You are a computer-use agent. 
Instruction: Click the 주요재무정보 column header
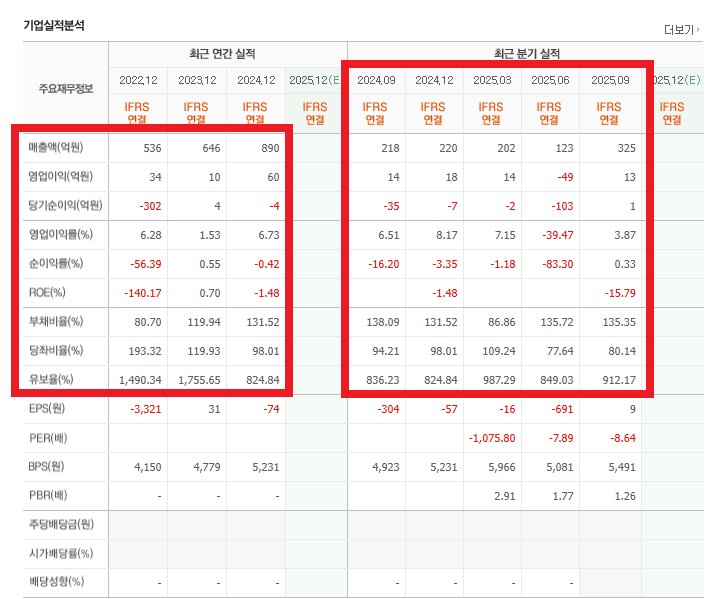tap(59, 88)
